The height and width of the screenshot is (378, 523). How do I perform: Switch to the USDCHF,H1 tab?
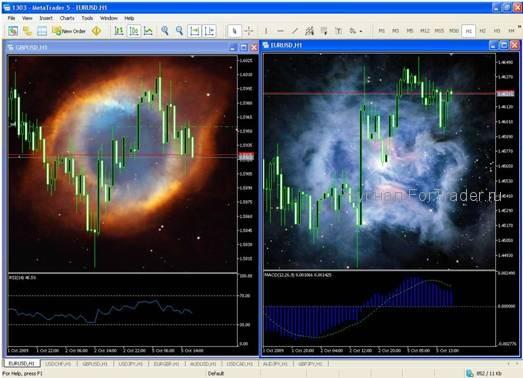coord(58,364)
